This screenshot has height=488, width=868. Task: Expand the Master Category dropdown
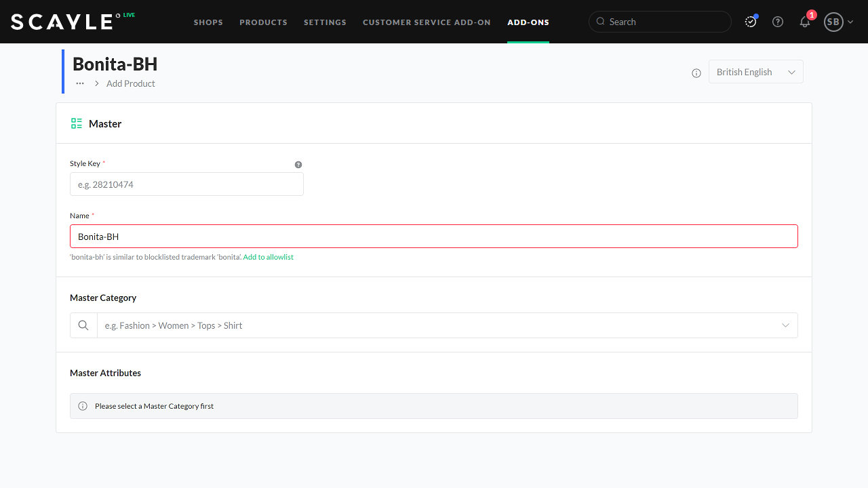pos(785,325)
